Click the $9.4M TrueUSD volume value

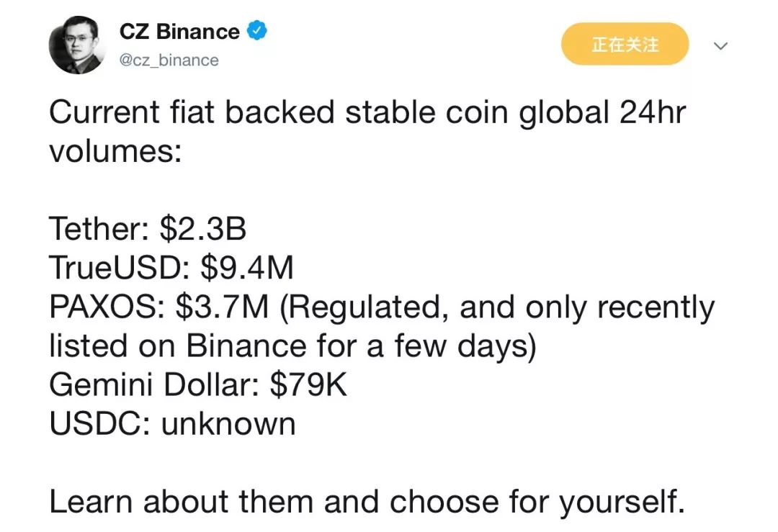(247, 267)
